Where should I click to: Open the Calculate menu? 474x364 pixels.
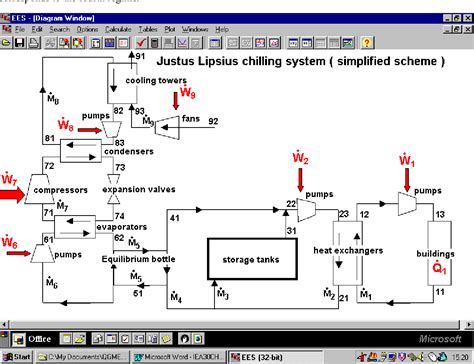(118, 29)
